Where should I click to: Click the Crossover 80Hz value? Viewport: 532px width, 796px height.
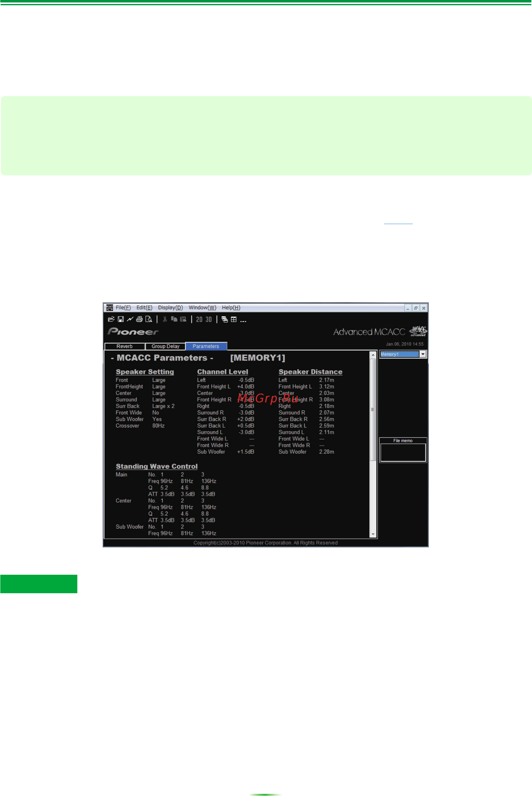158,426
